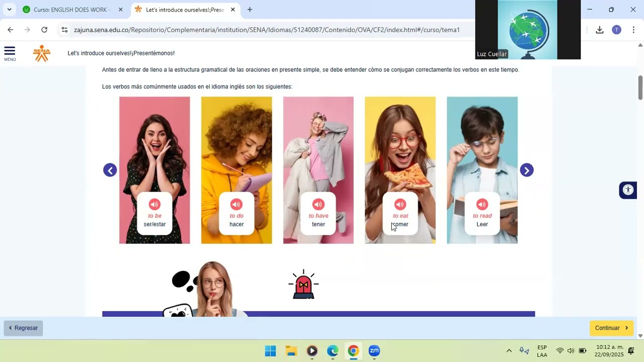644x362 pixels.
Task: Reload the page in Chrome
Action: 44,30
